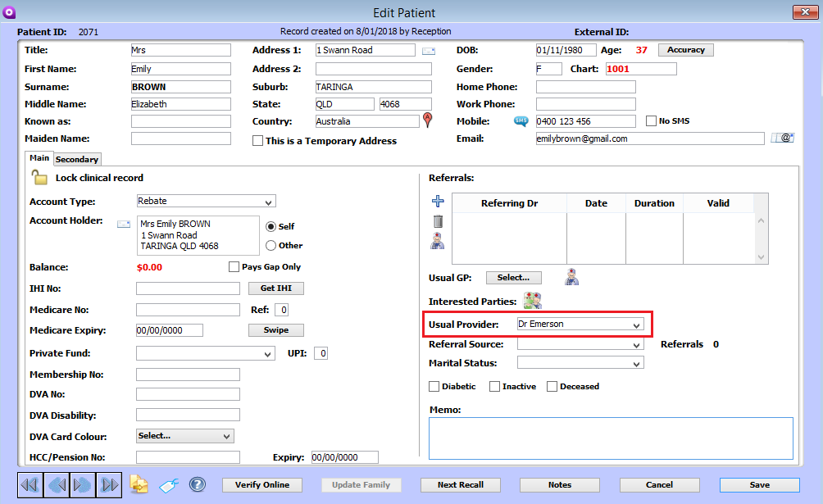This screenshot has width=823, height=504.
Task: Mark patient as Diabetic
Action: [x=434, y=387]
